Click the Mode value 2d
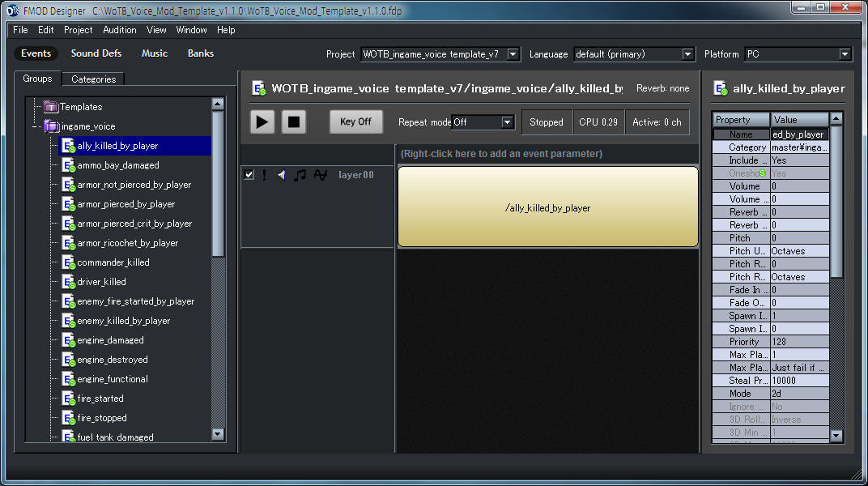 [799, 394]
